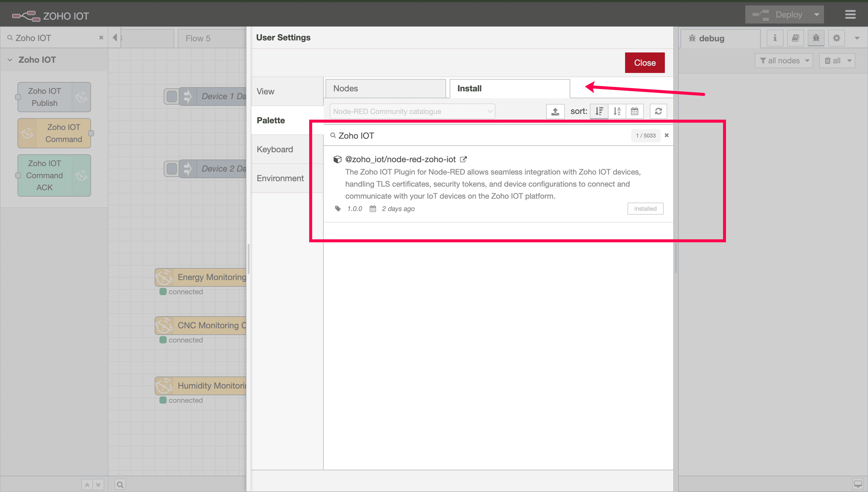
Task: Switch to the Nodes tab
Action: coord(385,89)
